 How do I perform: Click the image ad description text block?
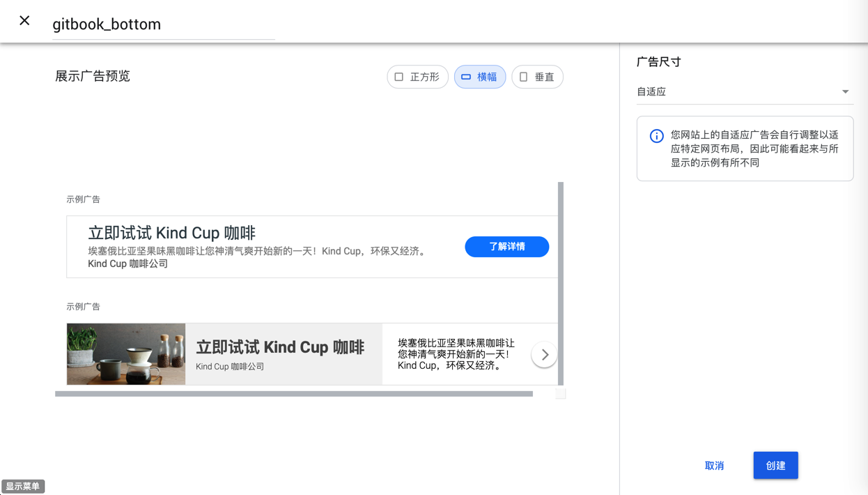tap(456, 354)
